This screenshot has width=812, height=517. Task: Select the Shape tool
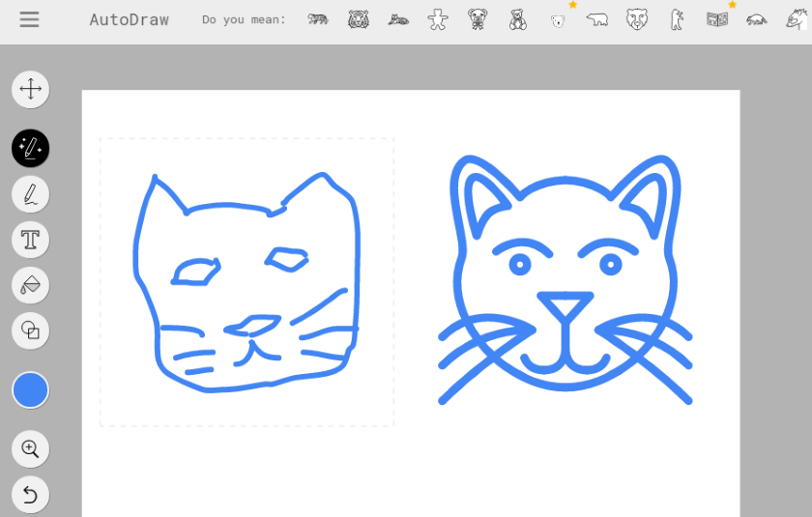[x=31, y=330]
